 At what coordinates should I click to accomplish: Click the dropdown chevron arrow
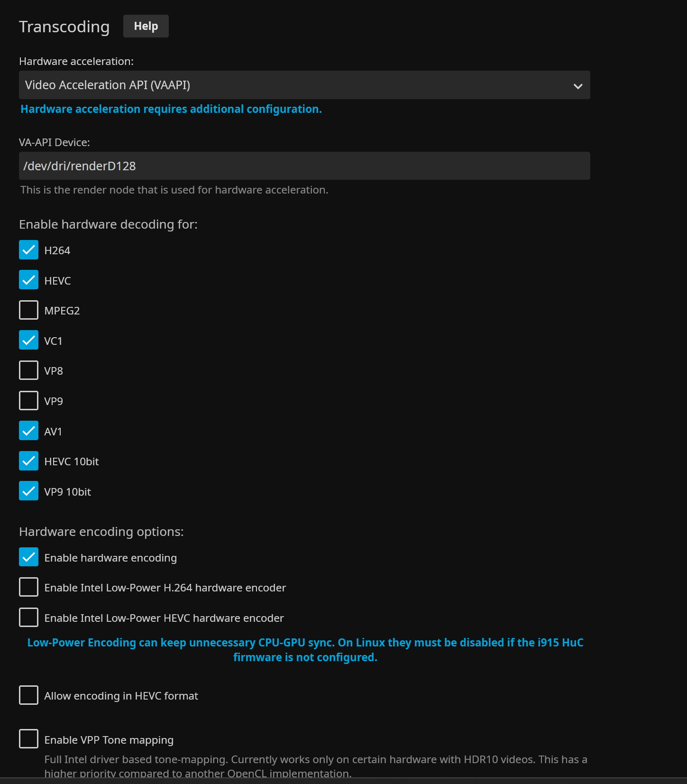[x=577, y=86]
